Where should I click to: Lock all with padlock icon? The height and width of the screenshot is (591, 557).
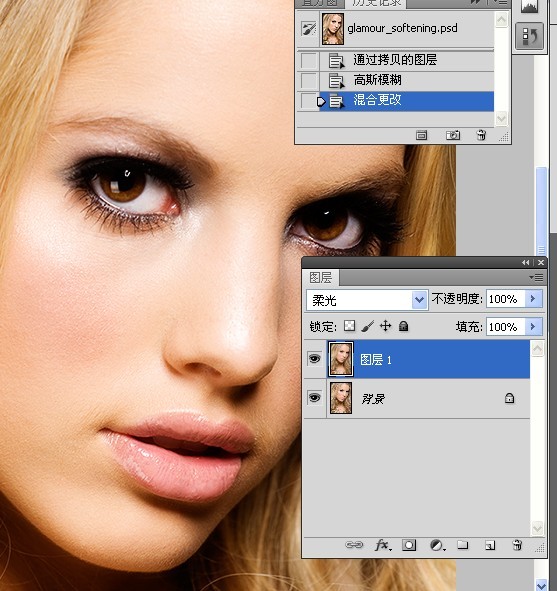click(x=404, y=326)
